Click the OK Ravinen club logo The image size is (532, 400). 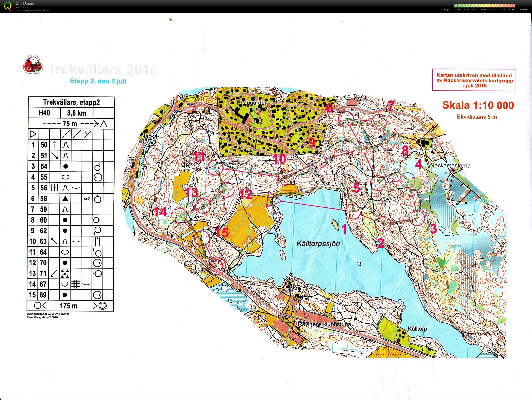point(33,64)
